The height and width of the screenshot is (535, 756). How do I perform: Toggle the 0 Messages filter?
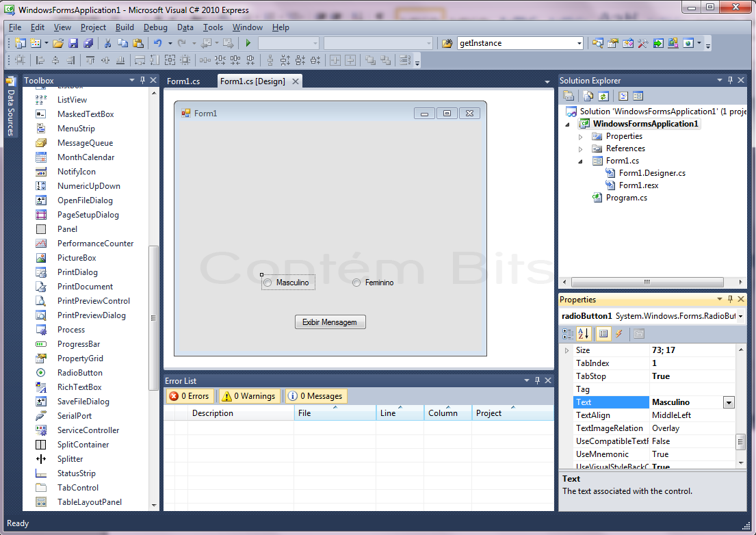316,396
